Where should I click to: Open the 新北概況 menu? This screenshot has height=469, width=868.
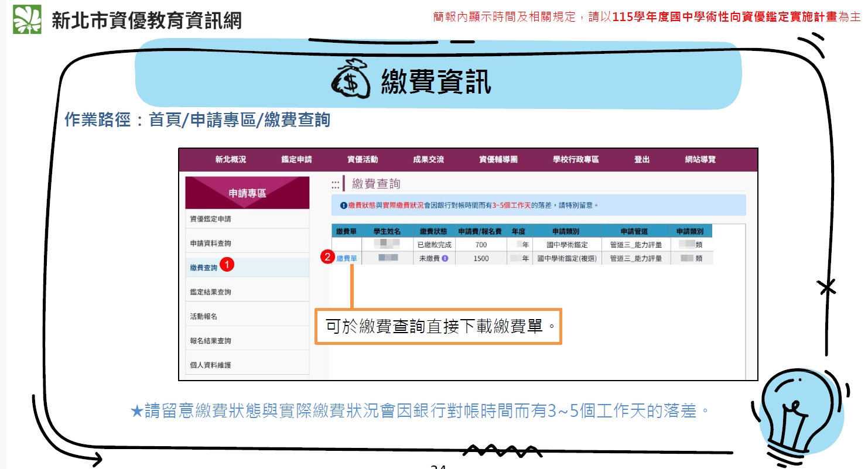(x=230, y=159)
